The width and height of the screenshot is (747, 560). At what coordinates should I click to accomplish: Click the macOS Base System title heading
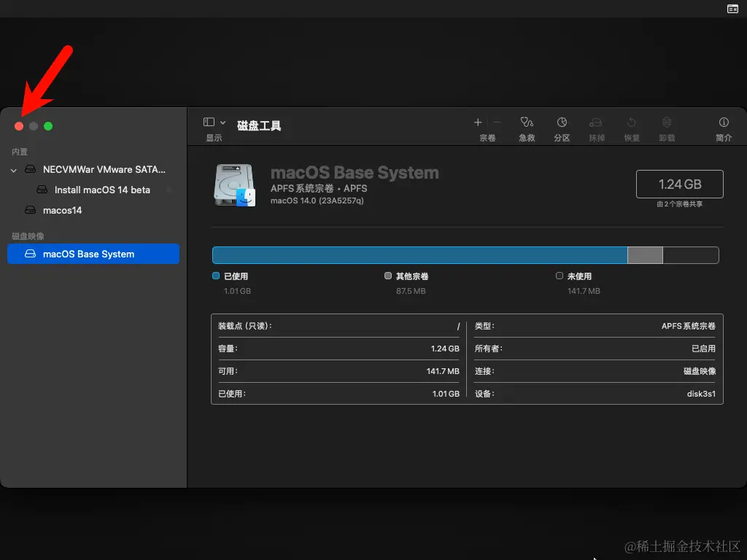coord(355,172)
